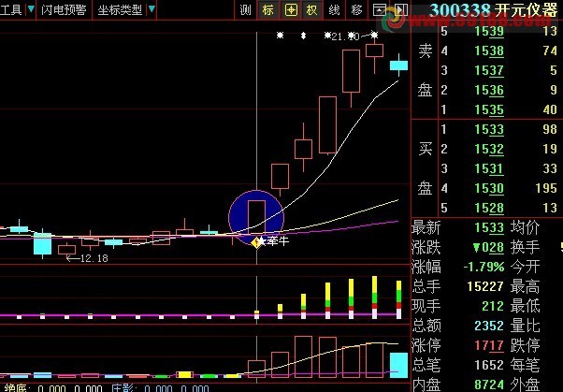Click buy level 5 price 1528
The image size is (563, 392).
[x=489, y=208]
